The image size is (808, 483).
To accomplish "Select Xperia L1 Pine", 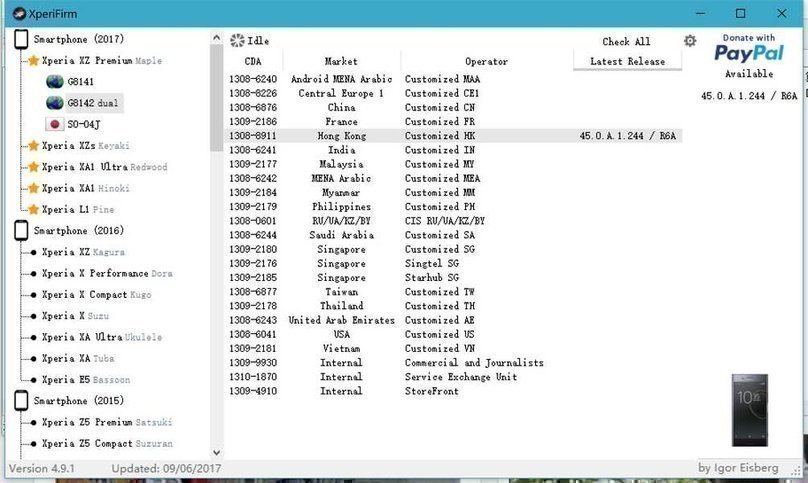I will (78, 209).
